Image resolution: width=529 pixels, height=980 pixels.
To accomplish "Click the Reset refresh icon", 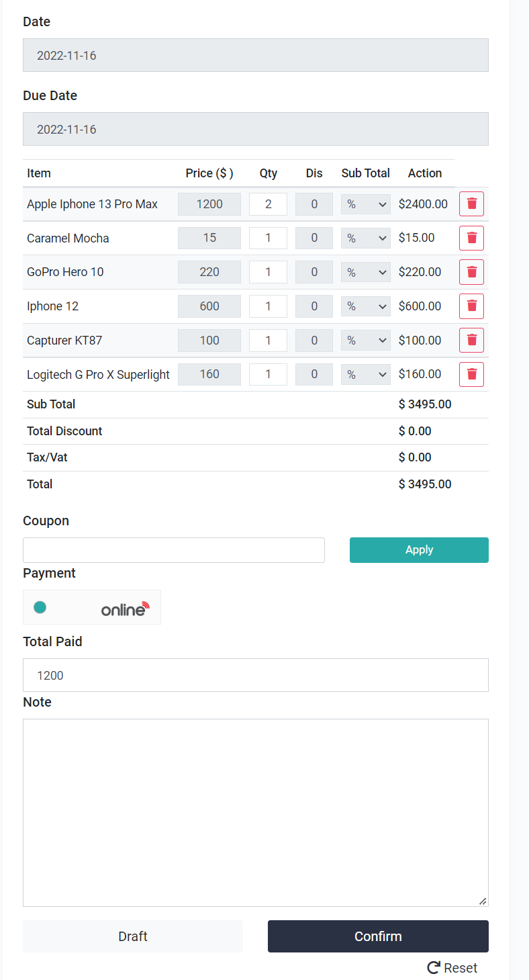I will [x=434, y=968].
